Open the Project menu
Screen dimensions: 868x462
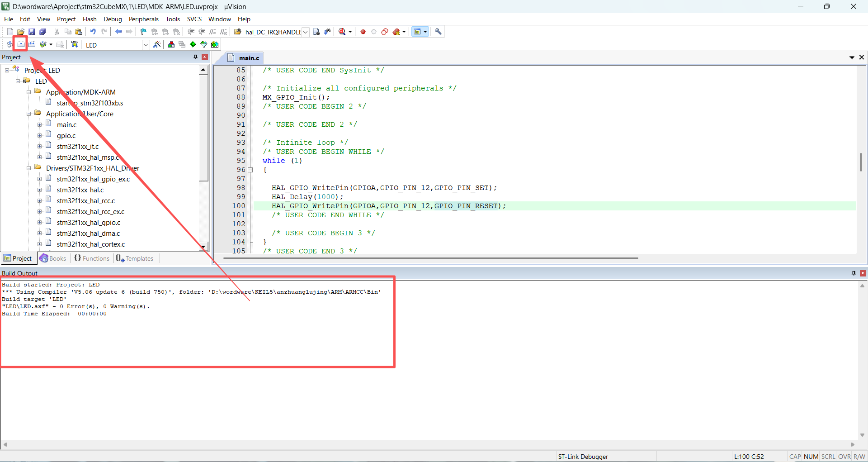pyautogui.click(x=66, y=19)
